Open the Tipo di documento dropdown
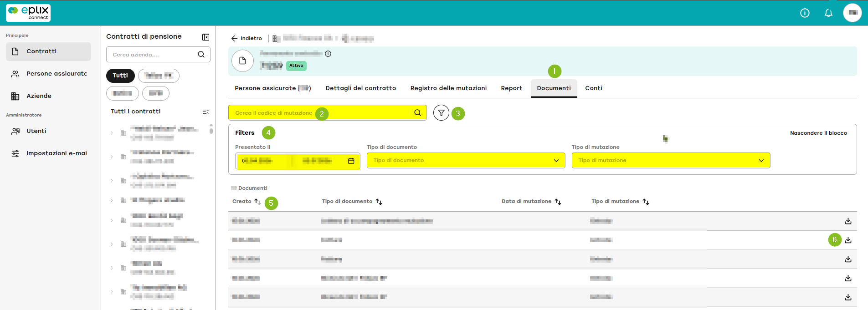Screen dimensions: 868x310 [x=466, y=160]
